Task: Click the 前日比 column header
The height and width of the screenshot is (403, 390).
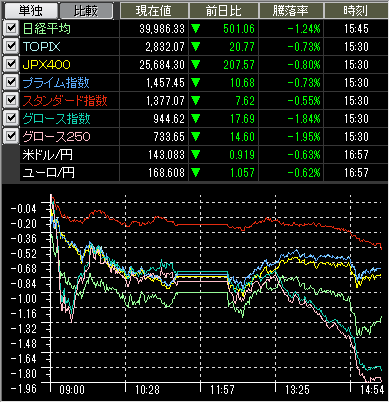Action: pyautogui.click(x=224, y=11)
